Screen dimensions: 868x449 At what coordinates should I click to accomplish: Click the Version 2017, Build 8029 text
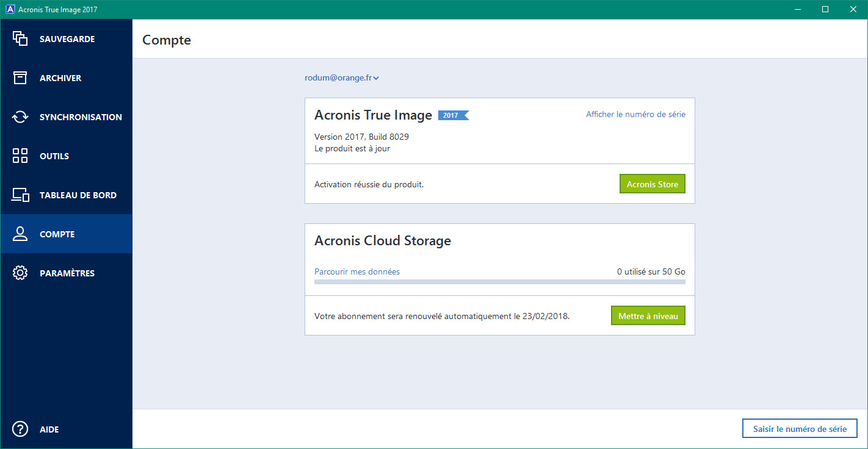tap(361, 137)
